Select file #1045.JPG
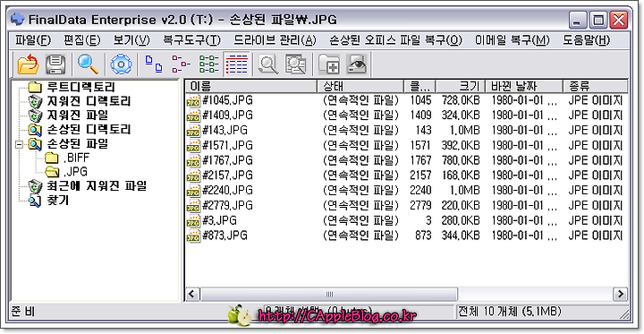Screen dimensions: 644x334 [227, 100]
